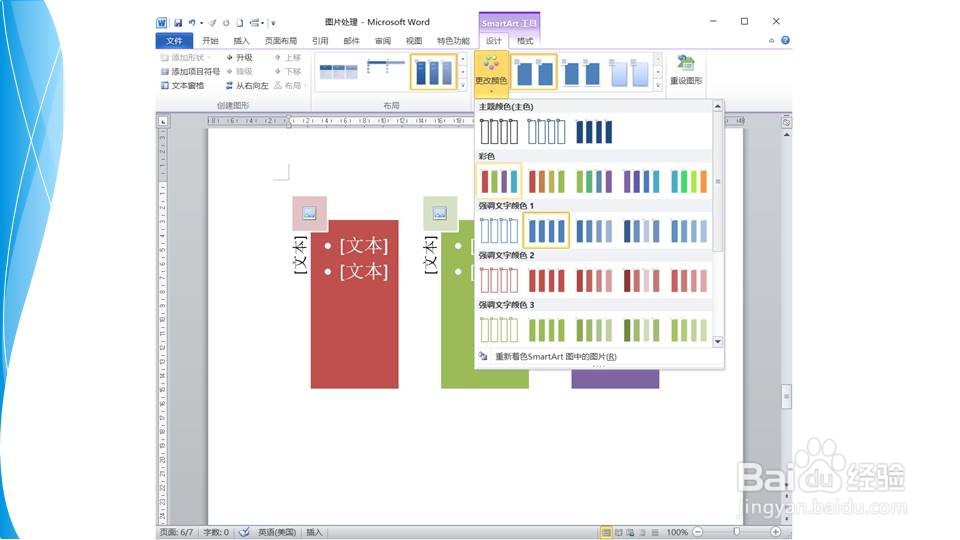
Task: Select the SmartArt 设计 design tab
Action: pos(493,40)
